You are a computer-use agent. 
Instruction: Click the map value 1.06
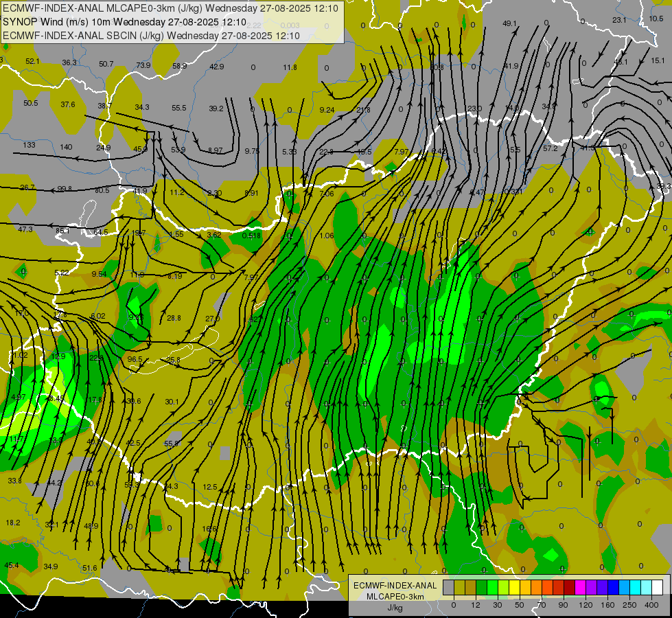327,236
